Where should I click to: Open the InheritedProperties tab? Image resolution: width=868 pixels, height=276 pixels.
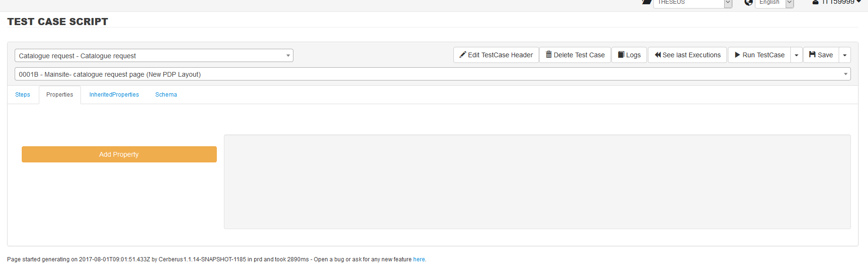coord(114,95)
